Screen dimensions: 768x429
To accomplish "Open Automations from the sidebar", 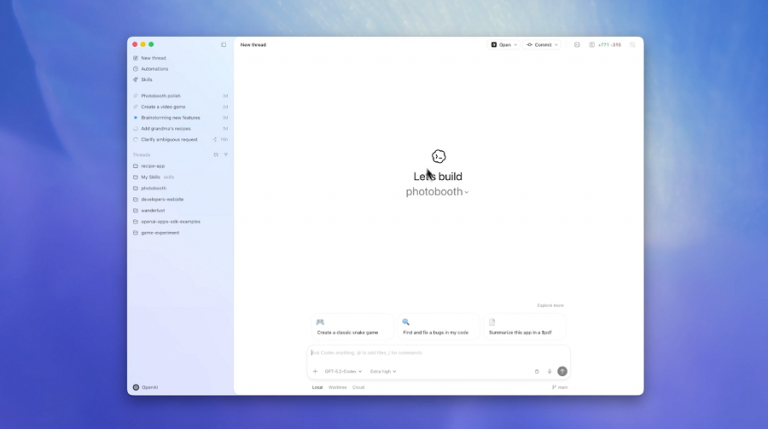I will pos(154,69).
